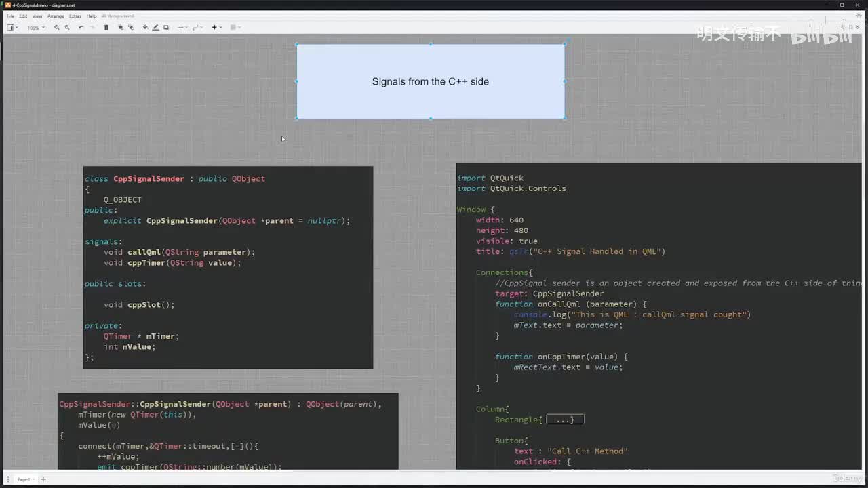The width and height of the screenshot is (868, 488).
Task: Open the pages menu dots icon
Action: (7, 479)
